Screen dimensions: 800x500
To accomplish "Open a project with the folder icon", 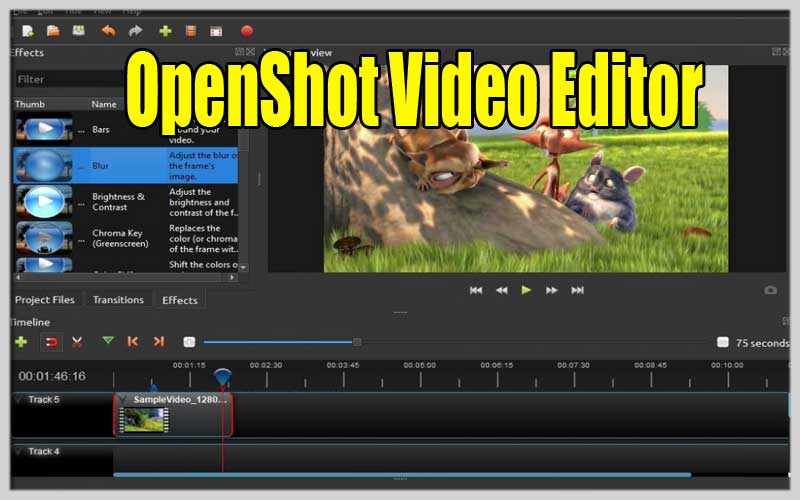I will pos(53,31).
